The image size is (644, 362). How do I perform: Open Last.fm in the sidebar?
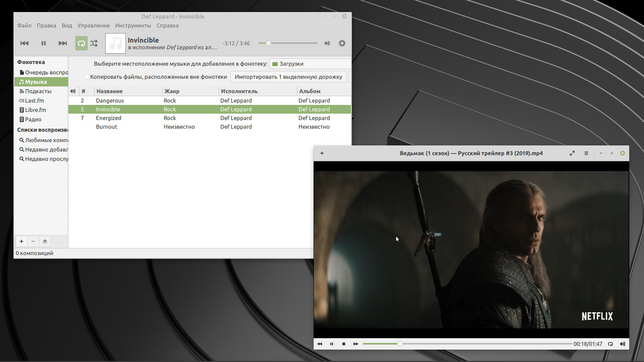click(x=41, y=101)
